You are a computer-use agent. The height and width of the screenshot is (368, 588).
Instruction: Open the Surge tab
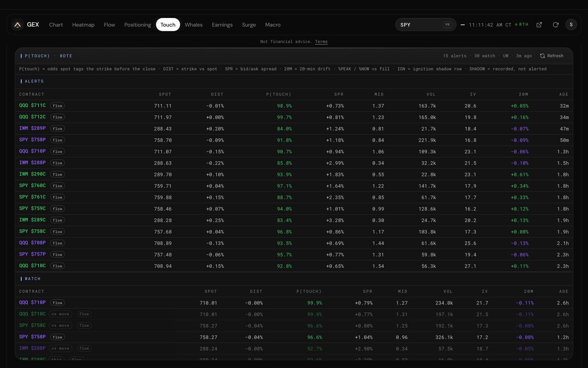click(x=249, y=25)
